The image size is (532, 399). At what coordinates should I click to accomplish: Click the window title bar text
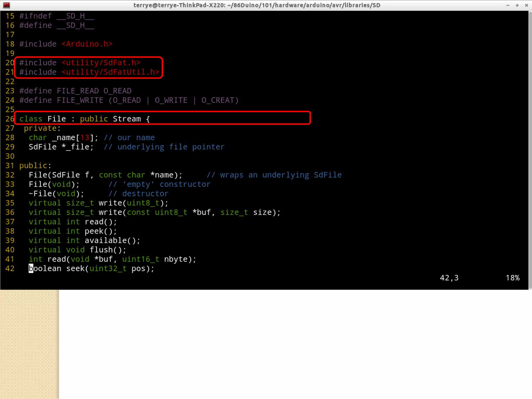[257, 5]
